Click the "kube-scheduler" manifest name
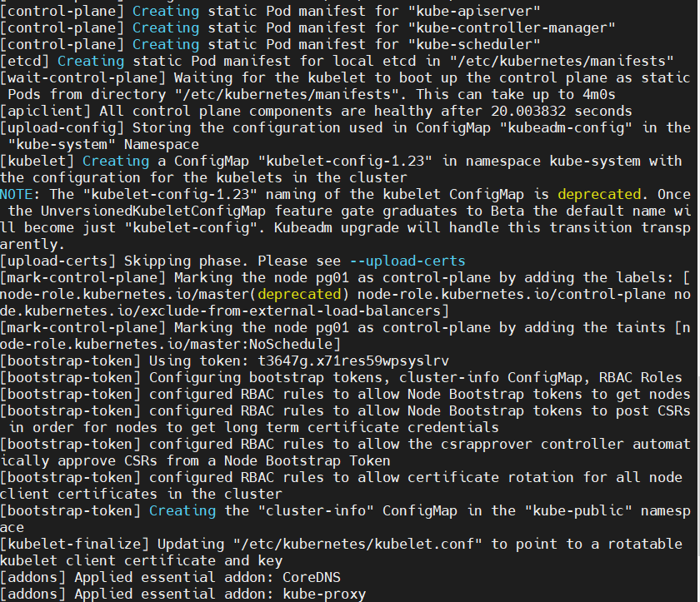700x602 pixels. (x=474, y=44)
